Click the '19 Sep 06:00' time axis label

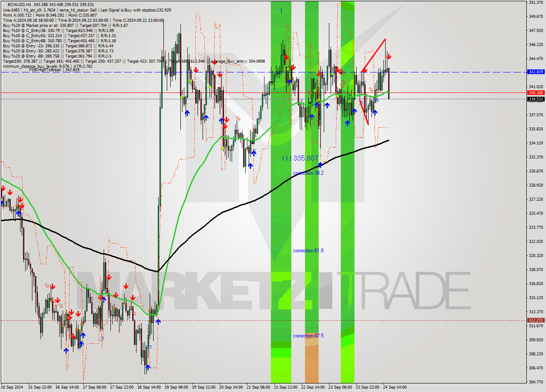[x=175, y=387]
